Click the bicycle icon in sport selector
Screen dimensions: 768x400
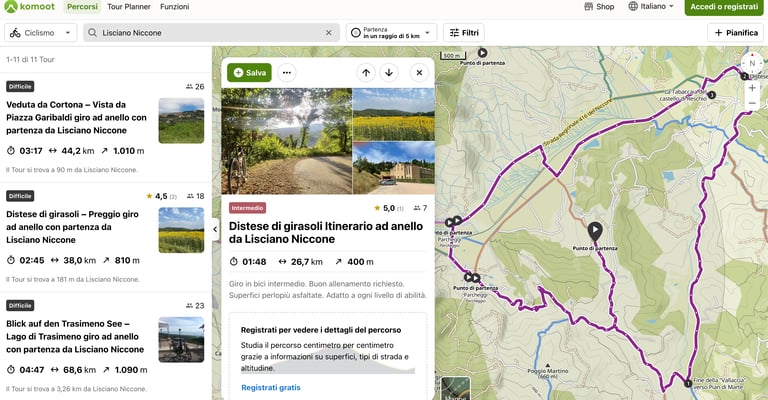click(x=15, y=33)
